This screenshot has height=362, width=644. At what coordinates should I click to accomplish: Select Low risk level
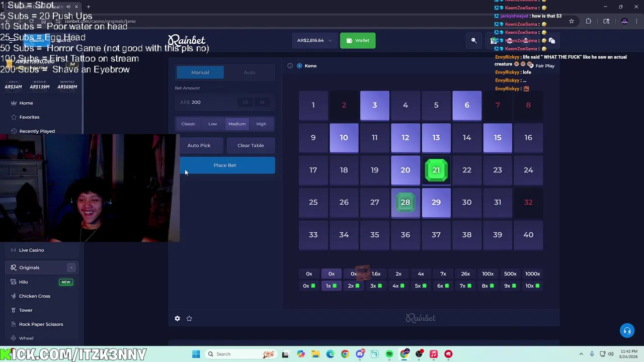(x=213, y=124)
